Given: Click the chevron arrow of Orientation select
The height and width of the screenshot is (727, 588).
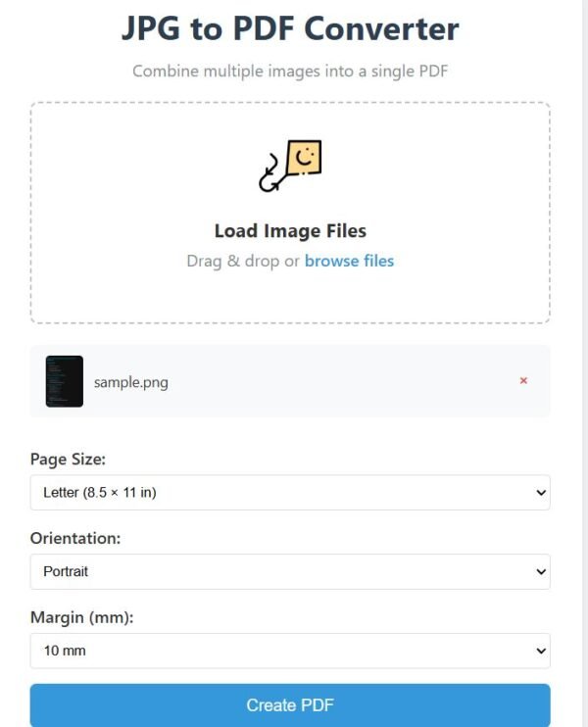Looking at the screenshot, I should [541, 571].
